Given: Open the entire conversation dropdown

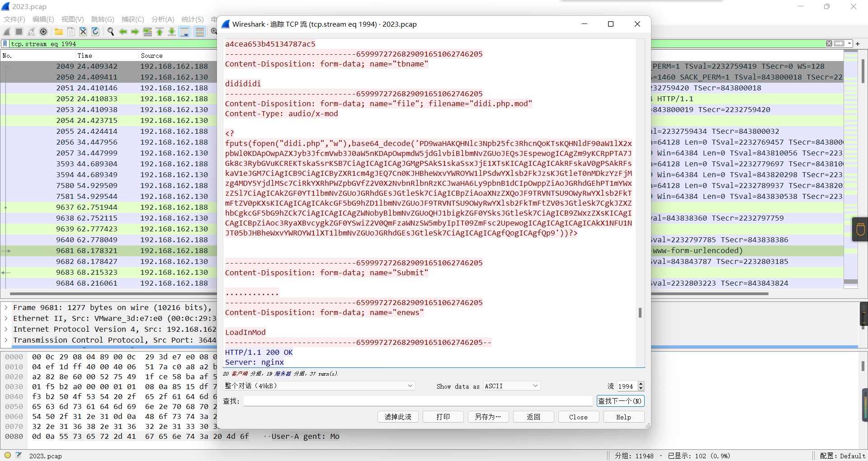Looking at the screenshot, I should pyautogui.click(x=319, y=386).
